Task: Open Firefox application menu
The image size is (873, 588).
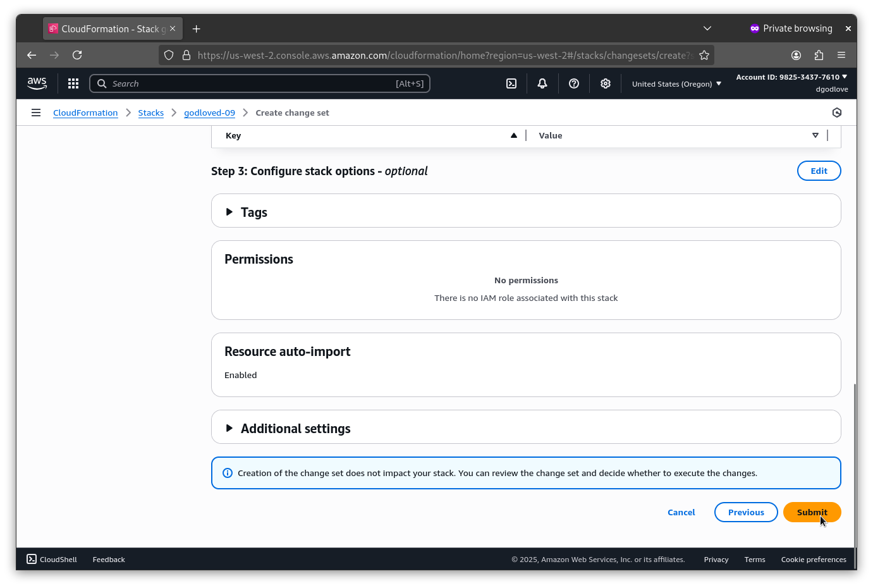Action: tap(841, 55)
